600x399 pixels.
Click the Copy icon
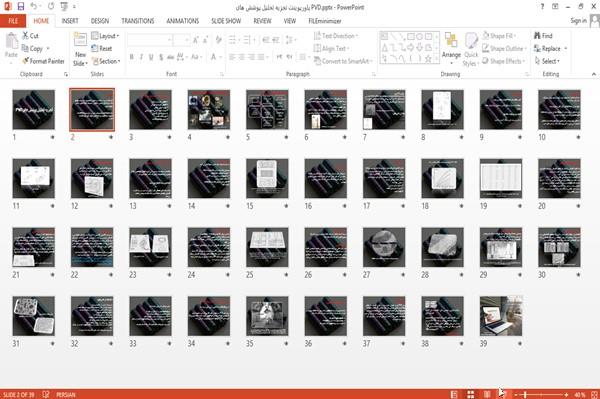tap(25, 48)
